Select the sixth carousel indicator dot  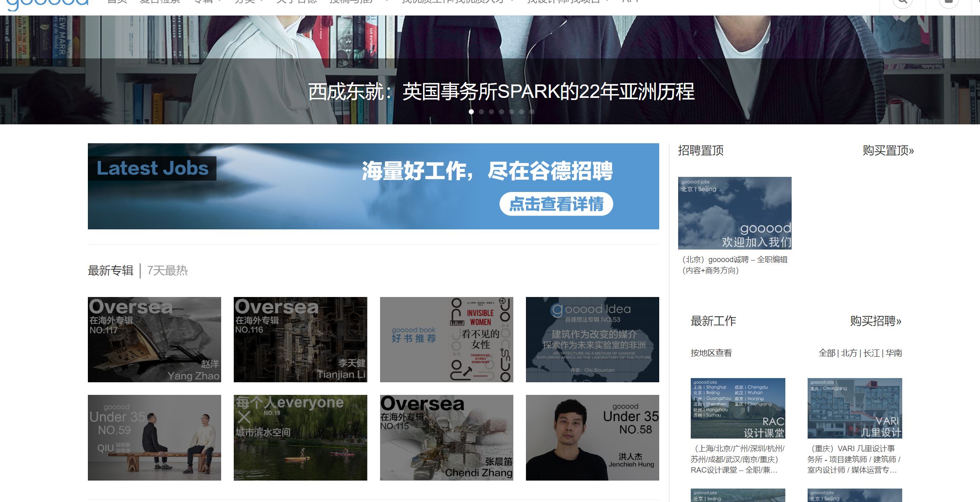522,112
